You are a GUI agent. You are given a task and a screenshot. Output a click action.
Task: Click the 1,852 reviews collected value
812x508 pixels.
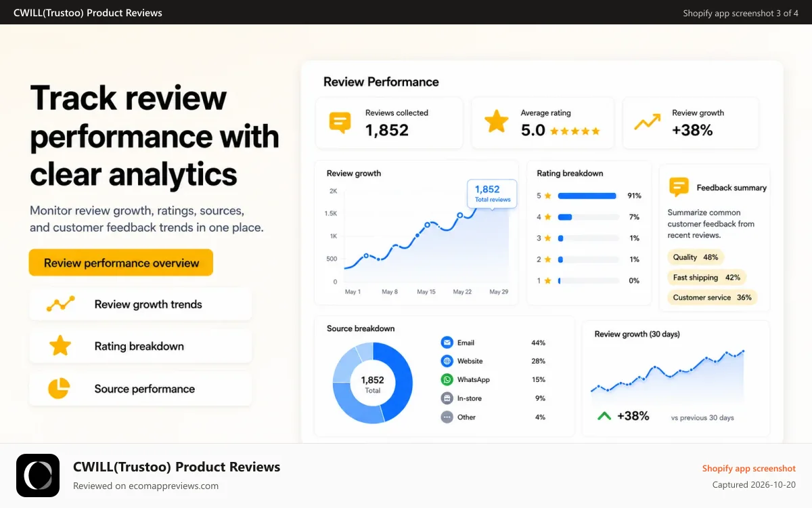[x=387, y=130]
